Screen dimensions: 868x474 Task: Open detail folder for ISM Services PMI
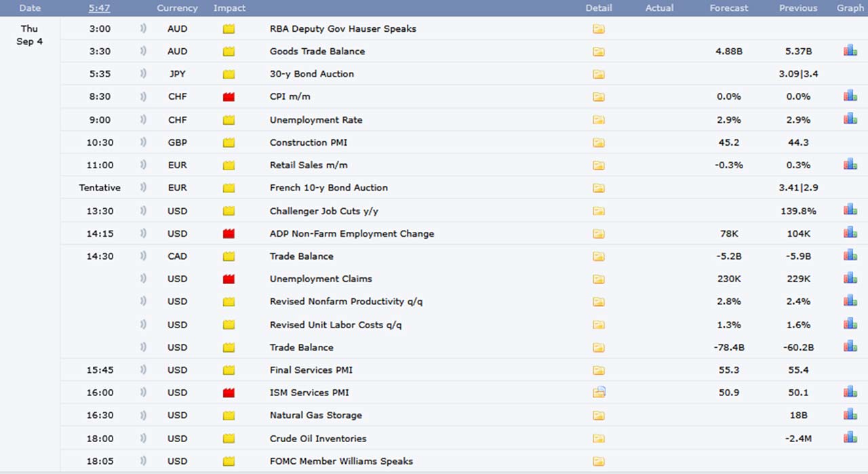[x=598, y=392]
